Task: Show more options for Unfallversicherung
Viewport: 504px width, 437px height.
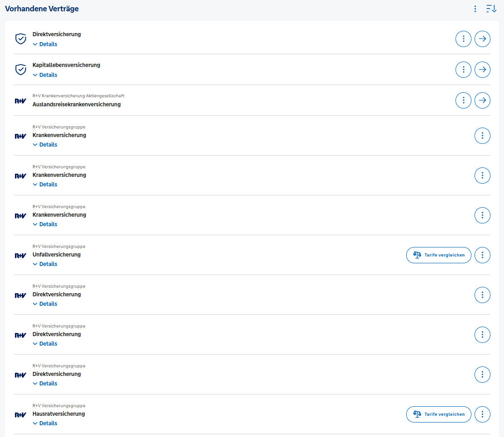Action: (482, 255)
